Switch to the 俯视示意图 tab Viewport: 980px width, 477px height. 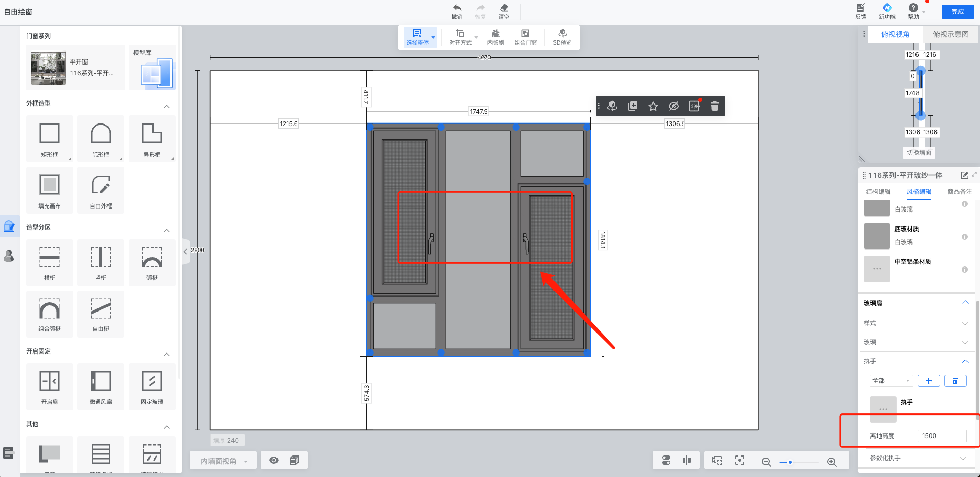[x=950, y=34]
